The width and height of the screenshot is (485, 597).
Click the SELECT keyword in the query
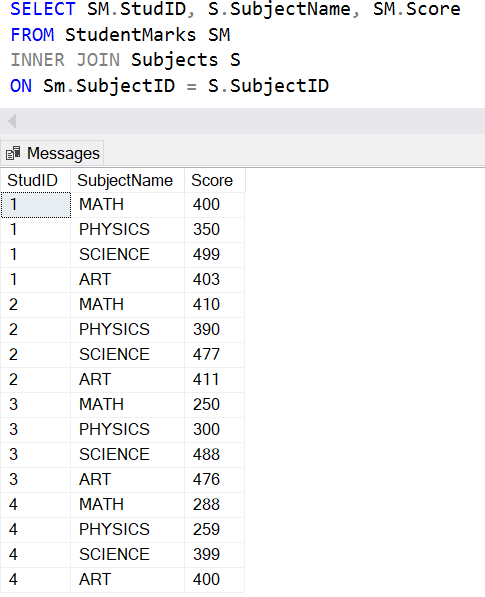tap(43, 9)
